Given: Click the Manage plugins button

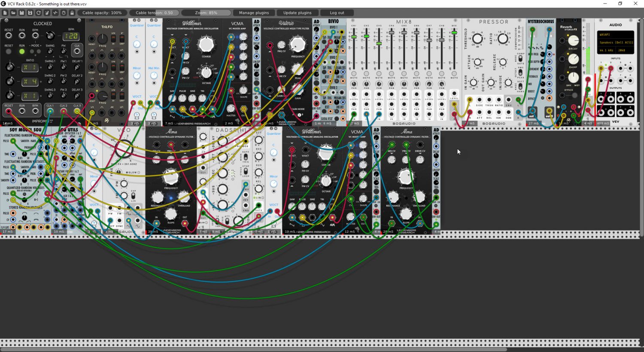Looking at the screenshot, I should (254, 13).
